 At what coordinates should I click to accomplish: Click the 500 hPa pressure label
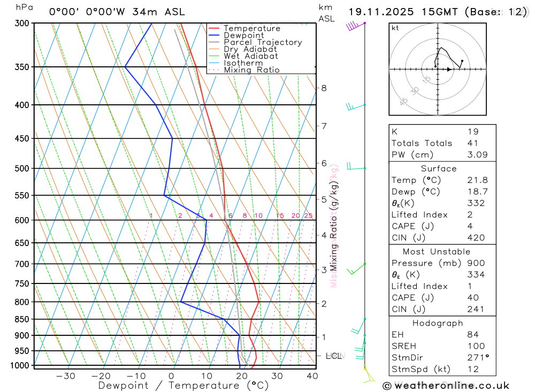click(22, 168)
